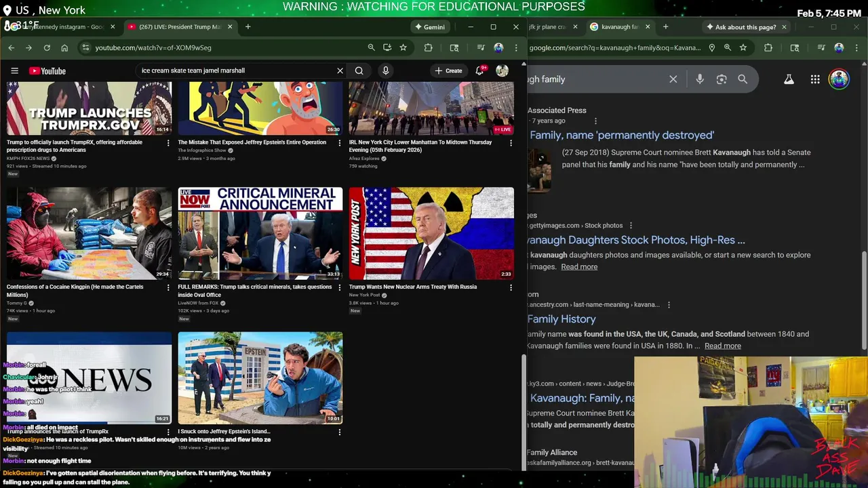Image resolution: width=868 pixels, height=488 pixels.
Task: Click location pin in Google address bar
Action: tap(712, 47)
